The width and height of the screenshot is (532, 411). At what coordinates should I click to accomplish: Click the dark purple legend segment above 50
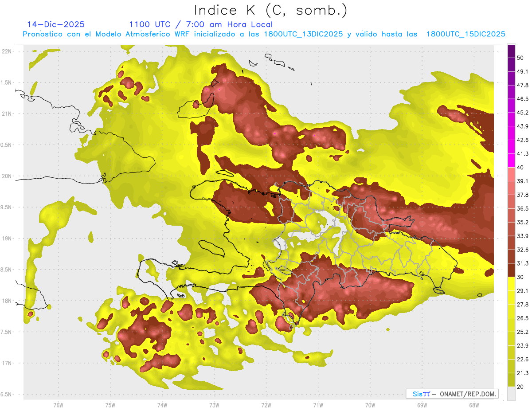tap(511, 51)
